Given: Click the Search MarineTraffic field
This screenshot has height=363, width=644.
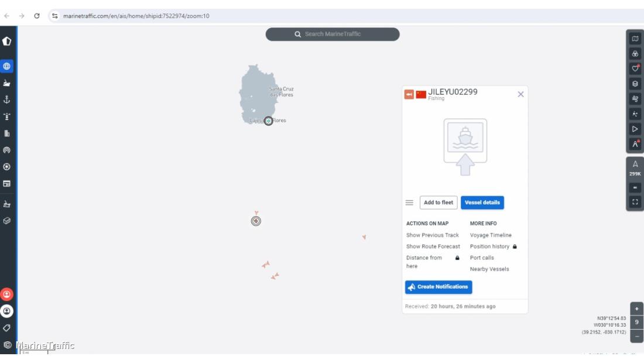Looking at the screenshot, I should coord(333,35).
